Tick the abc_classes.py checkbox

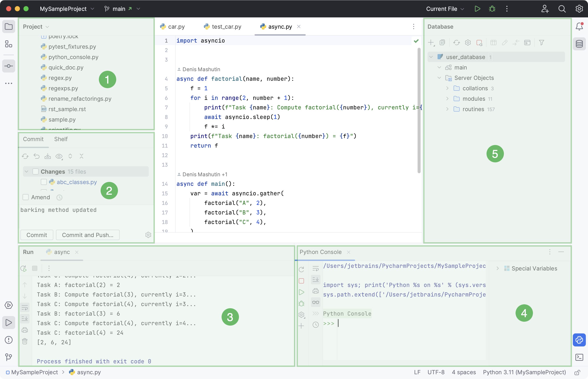click(44, 182)
